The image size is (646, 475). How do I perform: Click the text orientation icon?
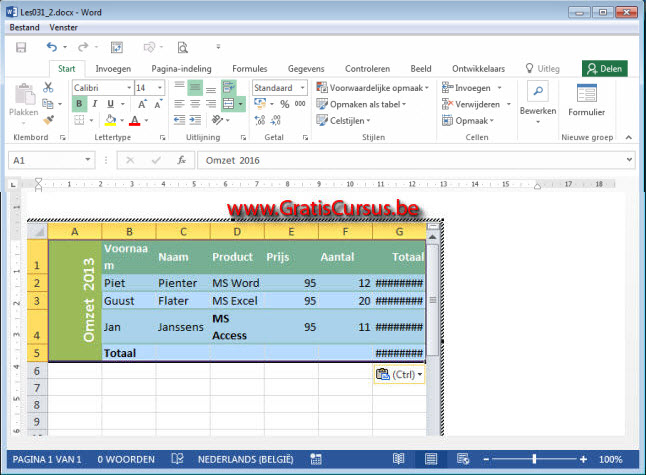217,120
